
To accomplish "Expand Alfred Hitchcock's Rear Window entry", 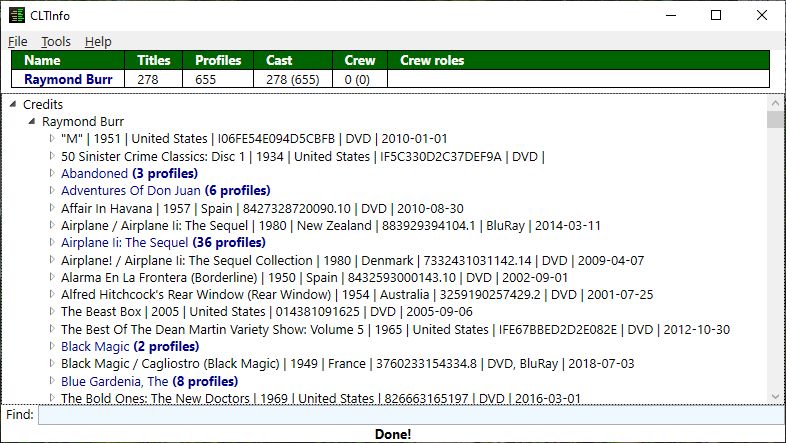I will [52, 294].
